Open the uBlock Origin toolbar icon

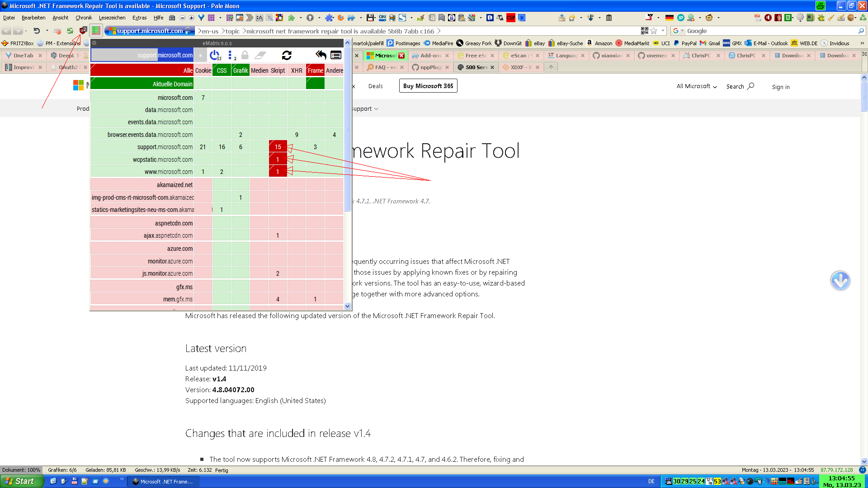coord(83,30)
